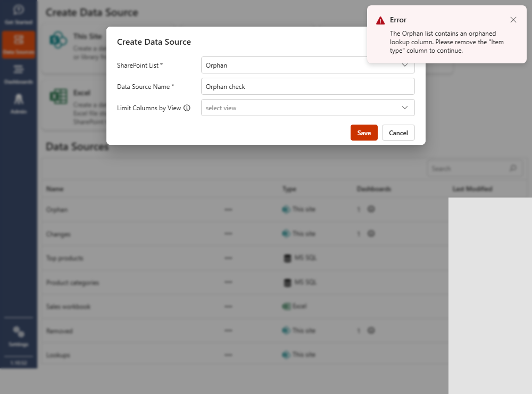Open Admin section in sidebar
This screenshot has height=394, width=532.
(x=19, y=104)
